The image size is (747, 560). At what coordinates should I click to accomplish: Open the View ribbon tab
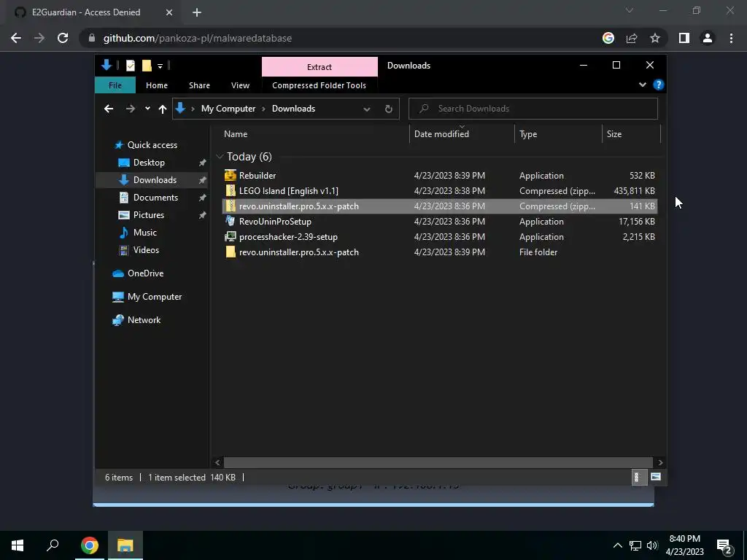240,85
